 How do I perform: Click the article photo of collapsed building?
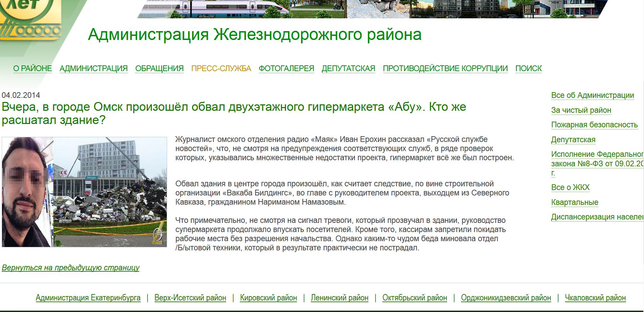(84, 192)
